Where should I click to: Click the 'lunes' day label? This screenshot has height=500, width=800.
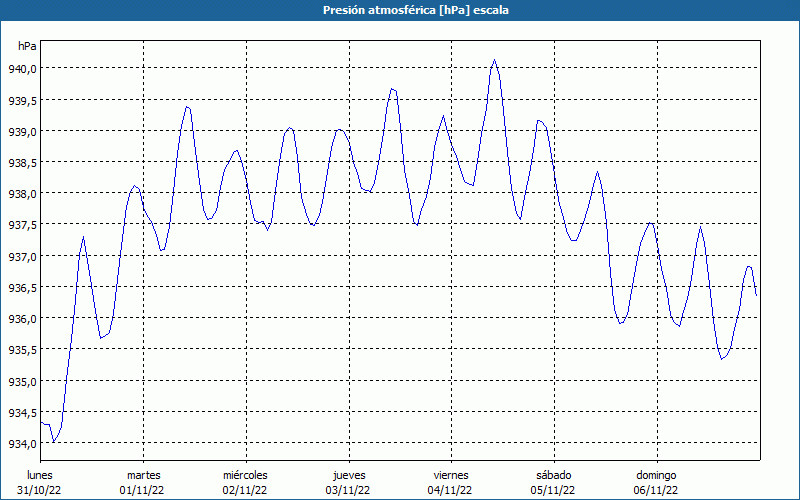tap(40, 475)
